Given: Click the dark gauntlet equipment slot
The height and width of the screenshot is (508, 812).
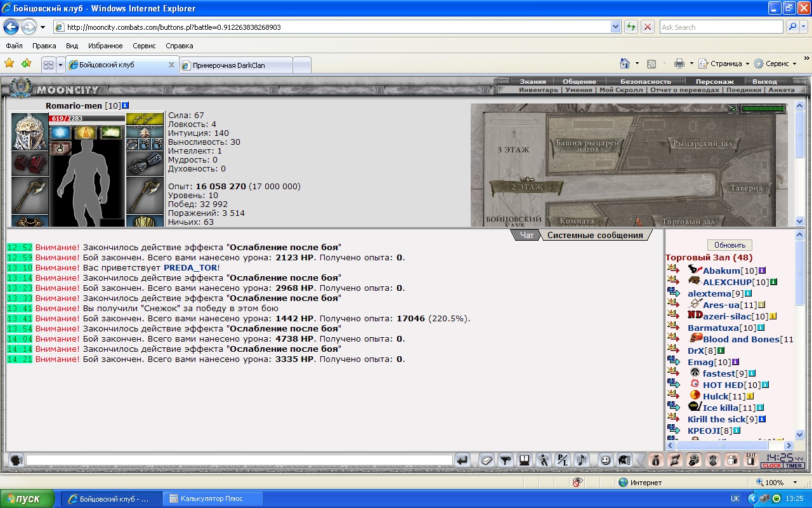Looking at the screenshot, I should pyautogui.click(x=145, y=164).
